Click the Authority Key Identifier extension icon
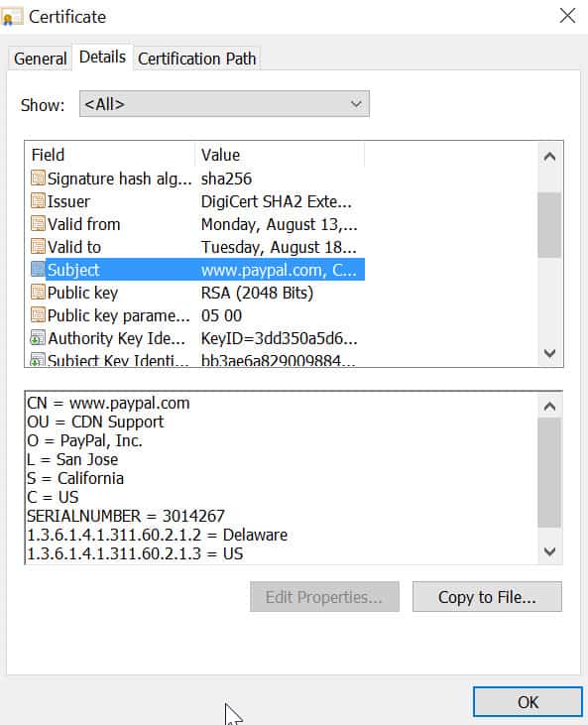 pyautogui.click(x=38, y=337)
